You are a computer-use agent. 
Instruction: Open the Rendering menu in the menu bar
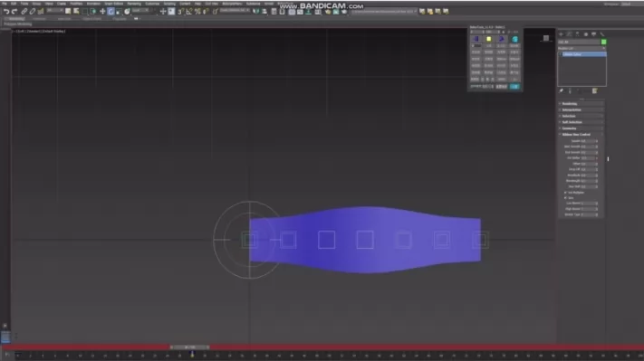(x=134, y=4)
